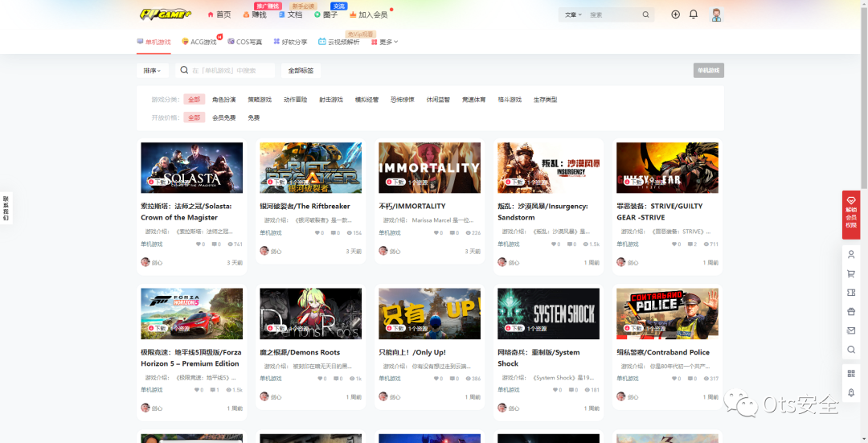
Task: Select 全部 in 游戏分类 filter
Action: pos(194,100)
